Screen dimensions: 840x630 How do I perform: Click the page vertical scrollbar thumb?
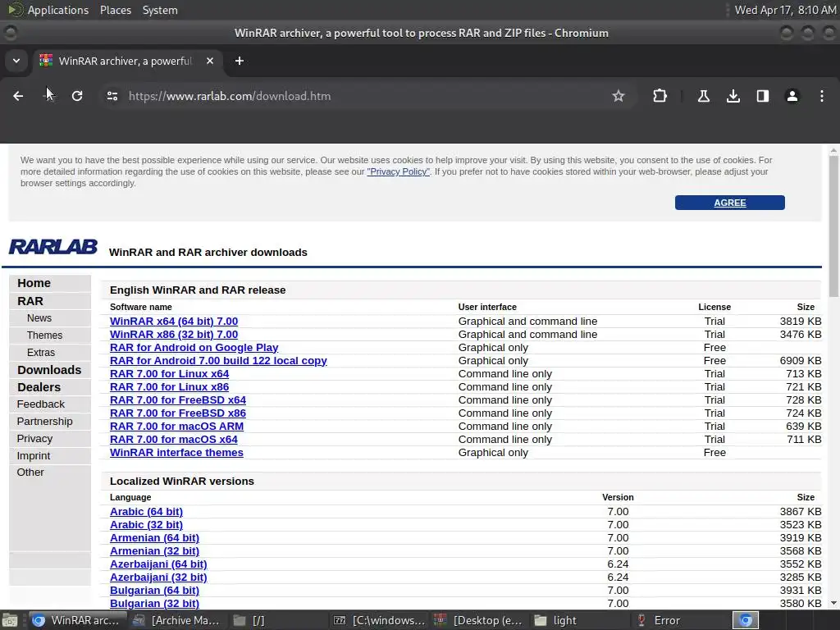tap(833, 225)
